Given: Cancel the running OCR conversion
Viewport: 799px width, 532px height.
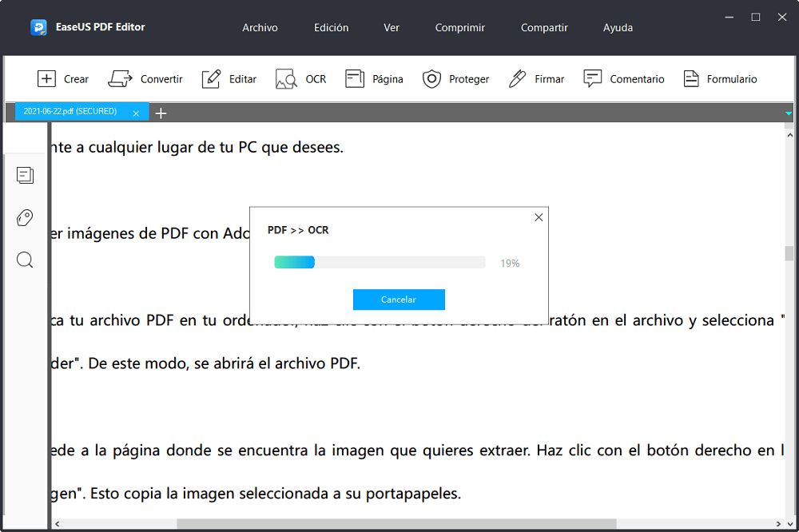Looking at the screenshot, I should [399, 299].
